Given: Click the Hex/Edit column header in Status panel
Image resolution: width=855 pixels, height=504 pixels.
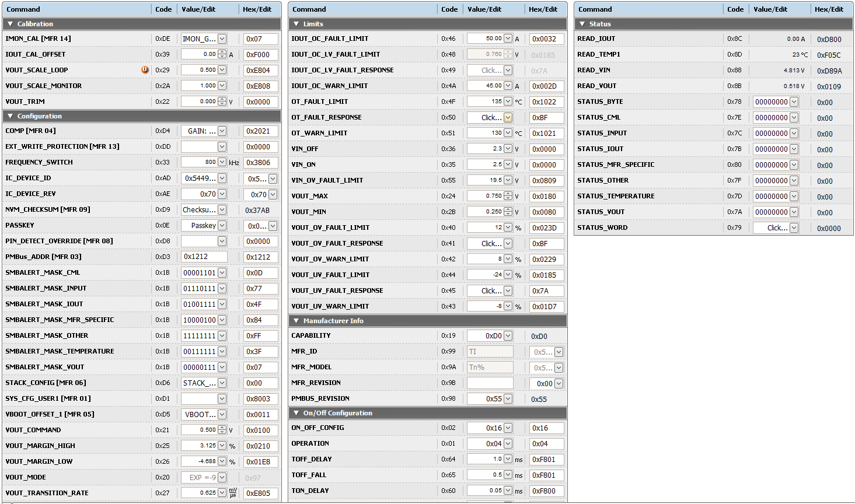Looking at the screenshot, I should (829, 9).
